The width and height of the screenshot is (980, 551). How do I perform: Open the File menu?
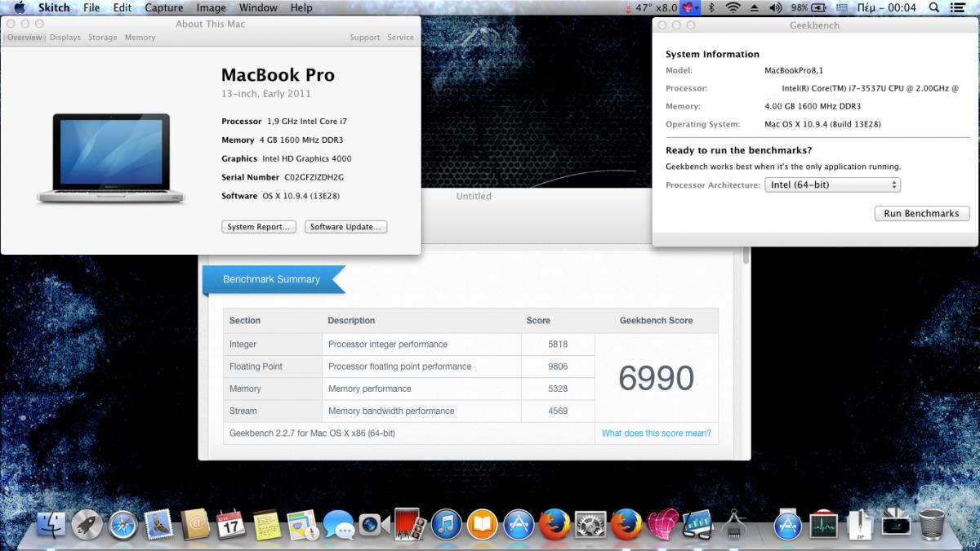[x=91, y=7]
